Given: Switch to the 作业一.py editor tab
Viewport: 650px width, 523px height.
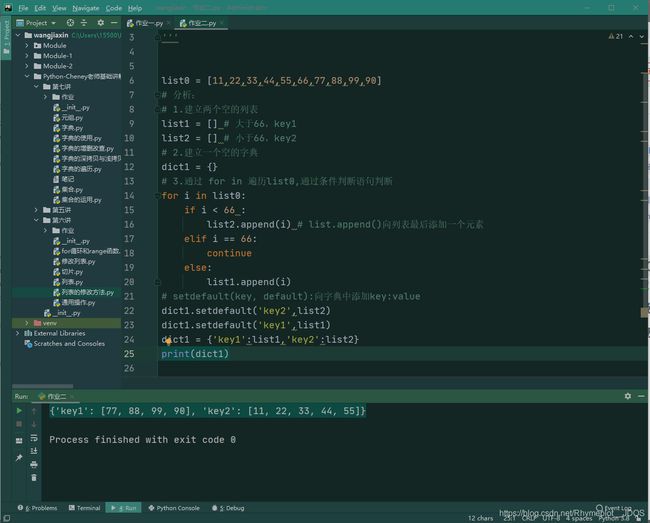Looking at the screenshot, I should pyautogui.click(x=146, y=23).
